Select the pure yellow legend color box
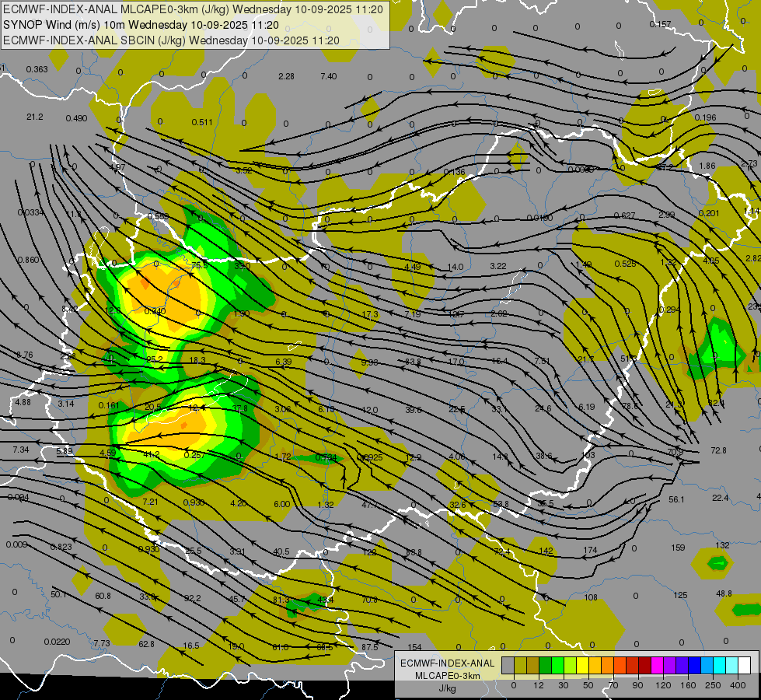This screenshot has height=700, width=761. point(582,665)
